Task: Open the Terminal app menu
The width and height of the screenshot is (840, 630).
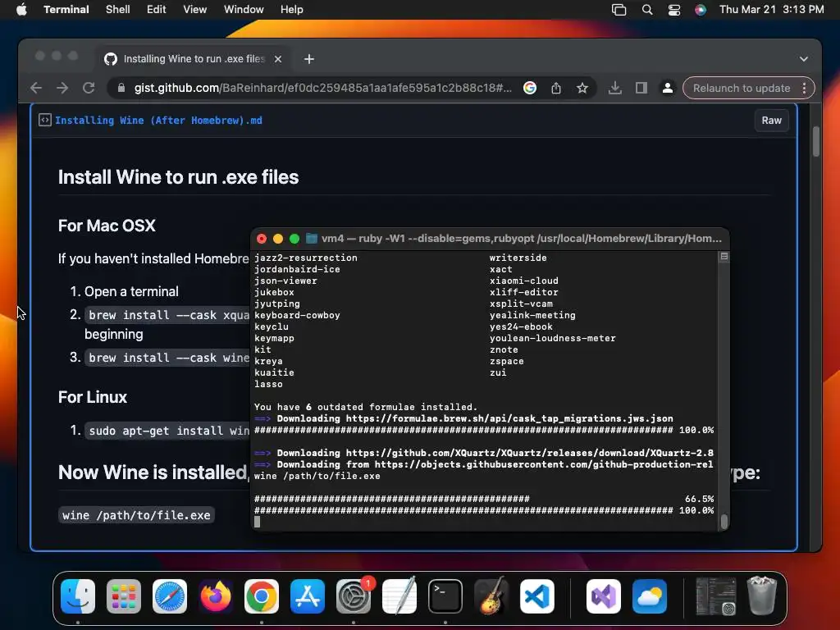Action: coord(66,9)
